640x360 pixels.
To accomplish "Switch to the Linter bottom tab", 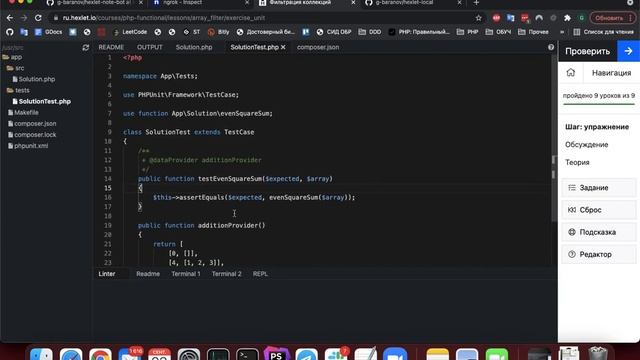I will coord(107,274).
